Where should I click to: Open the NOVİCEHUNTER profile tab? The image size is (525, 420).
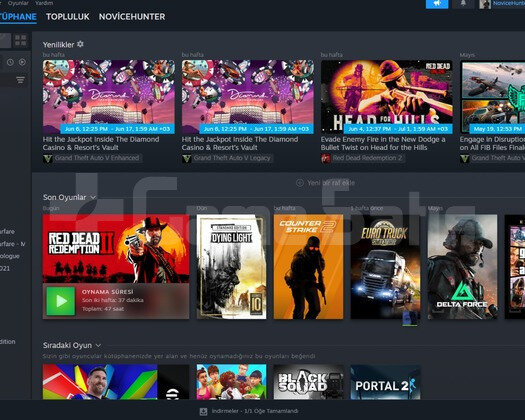(132, 17)
